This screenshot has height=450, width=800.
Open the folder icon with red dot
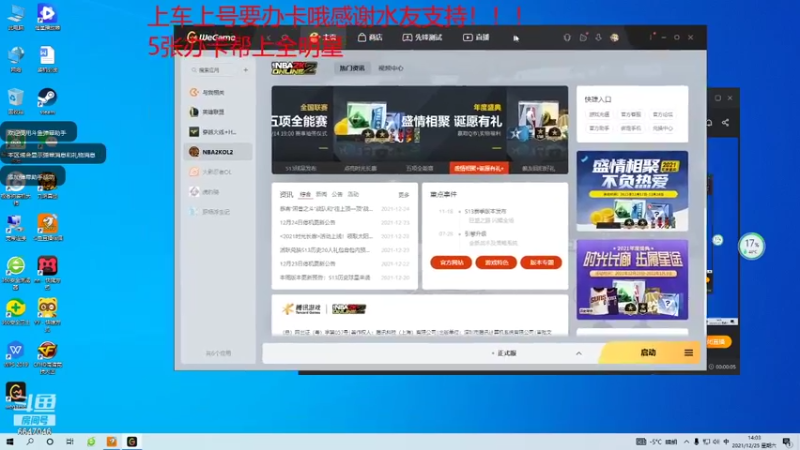583,37
